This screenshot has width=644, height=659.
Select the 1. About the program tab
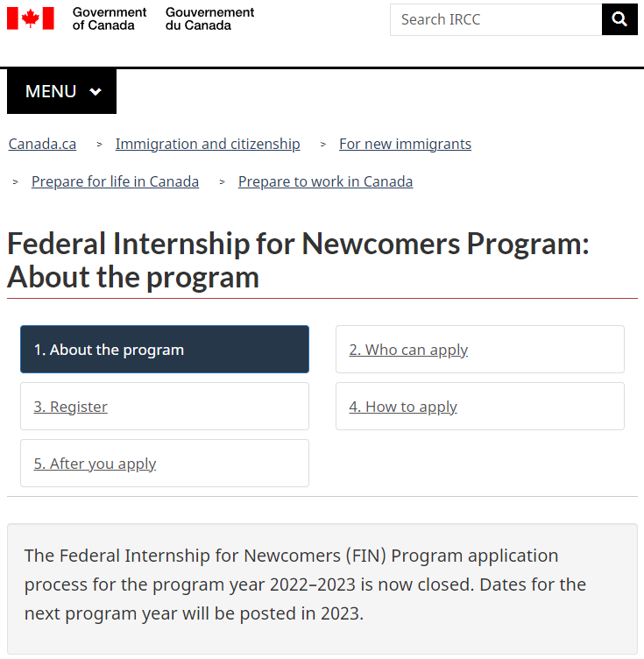point(165,350)
